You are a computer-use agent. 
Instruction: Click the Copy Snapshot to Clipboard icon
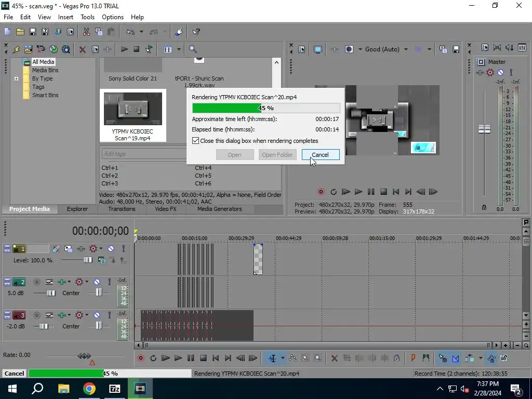coord(443,49)
